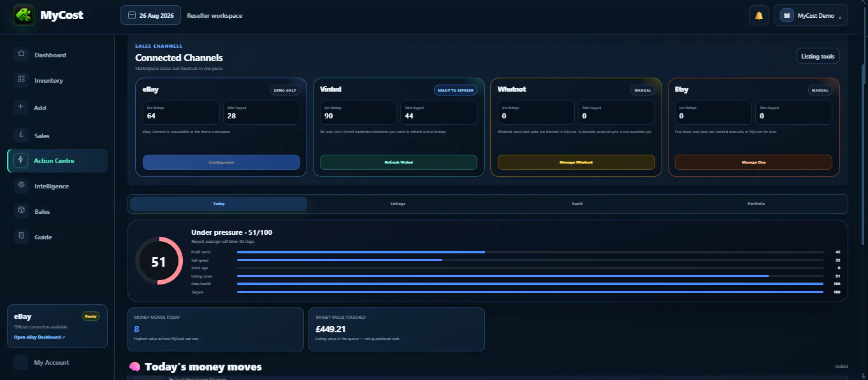Image resolution: width=868 pixels, height=380 pixels.
Task: Open the Bales box icon
Action: (21, 211)
